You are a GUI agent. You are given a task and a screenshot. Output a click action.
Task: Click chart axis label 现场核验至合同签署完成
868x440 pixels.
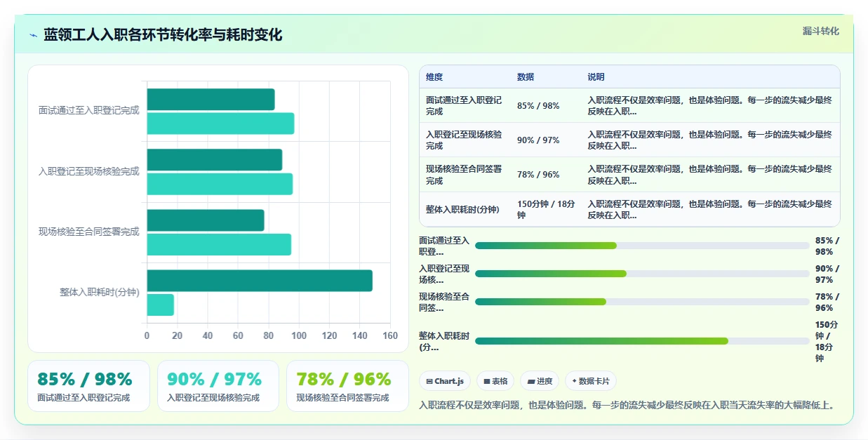tap(88, 232)
